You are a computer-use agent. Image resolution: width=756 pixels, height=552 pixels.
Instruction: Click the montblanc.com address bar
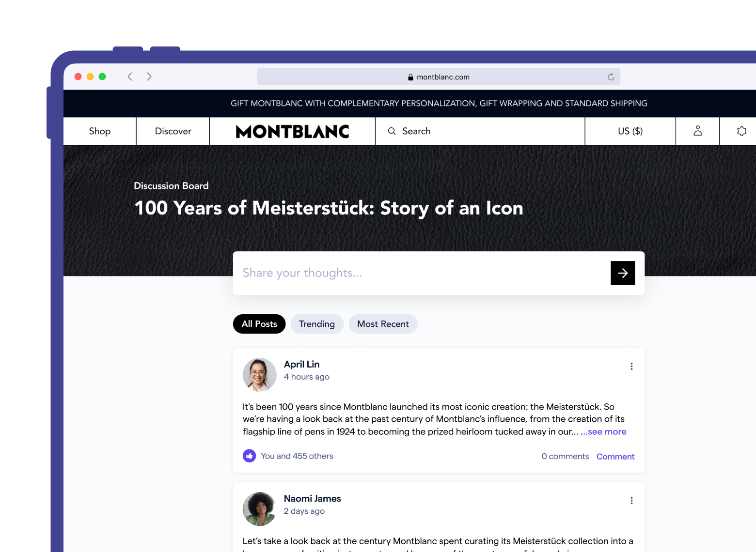[x=439, y=77]
